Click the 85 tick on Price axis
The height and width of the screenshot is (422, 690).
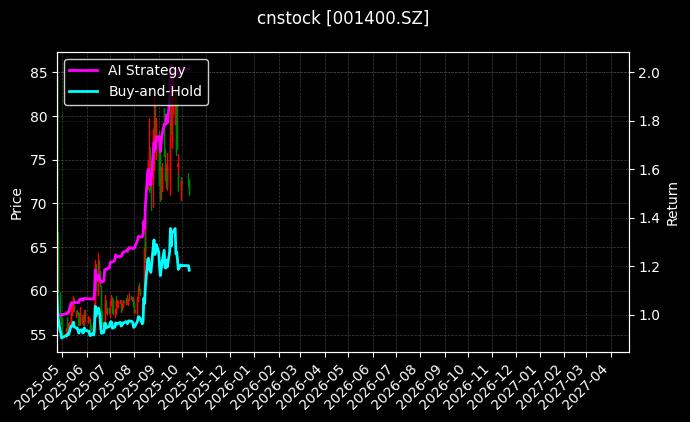pyautogui.click(x=38, y=73)
